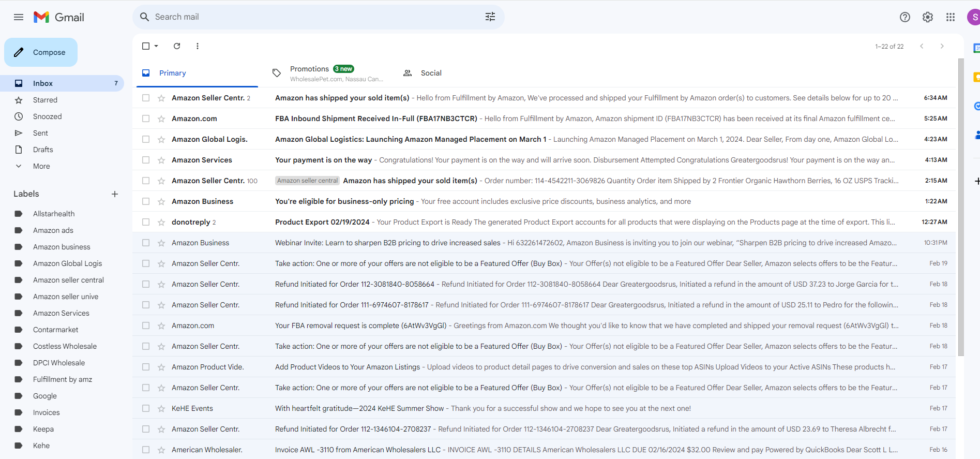
Task: Star the American Wholesaler invoice email
Action: tap(161, 450)
